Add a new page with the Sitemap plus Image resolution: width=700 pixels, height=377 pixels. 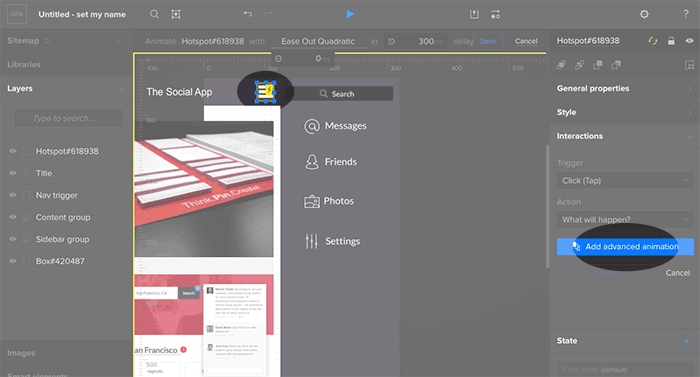click(119, 41)
